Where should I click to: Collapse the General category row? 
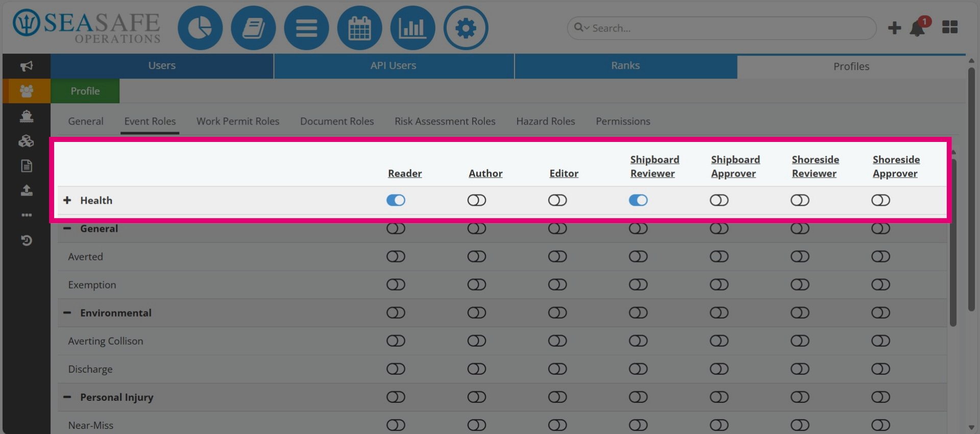[x=67, y=229]
